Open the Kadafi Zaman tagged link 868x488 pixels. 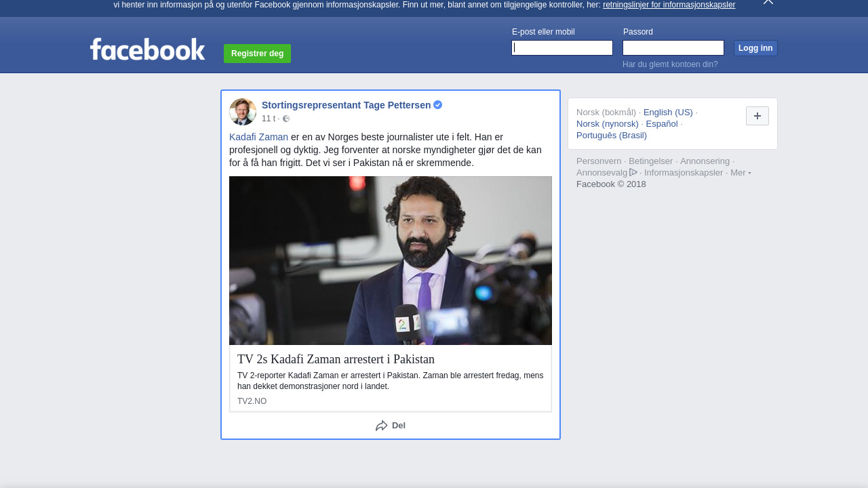[258, 137]
